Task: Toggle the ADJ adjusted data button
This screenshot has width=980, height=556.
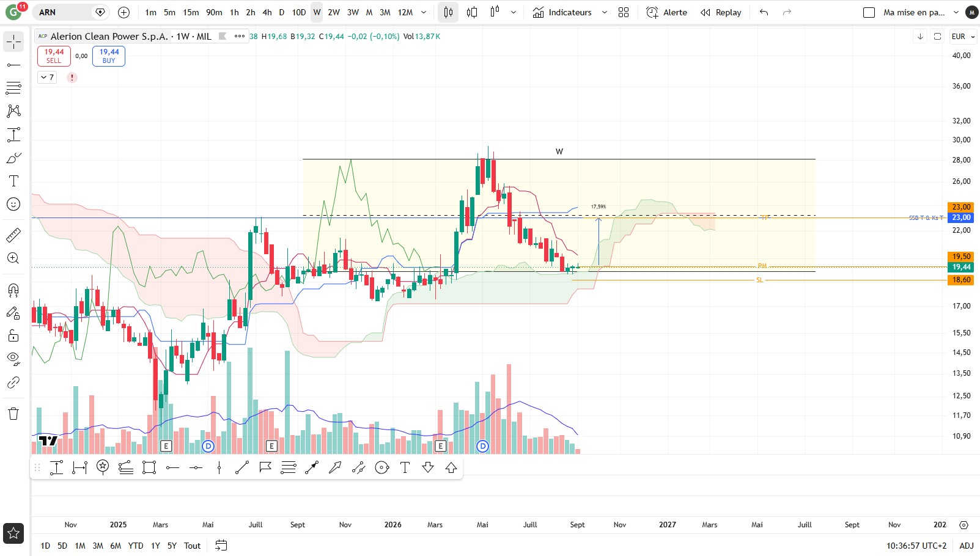Action: coord(967,546)
